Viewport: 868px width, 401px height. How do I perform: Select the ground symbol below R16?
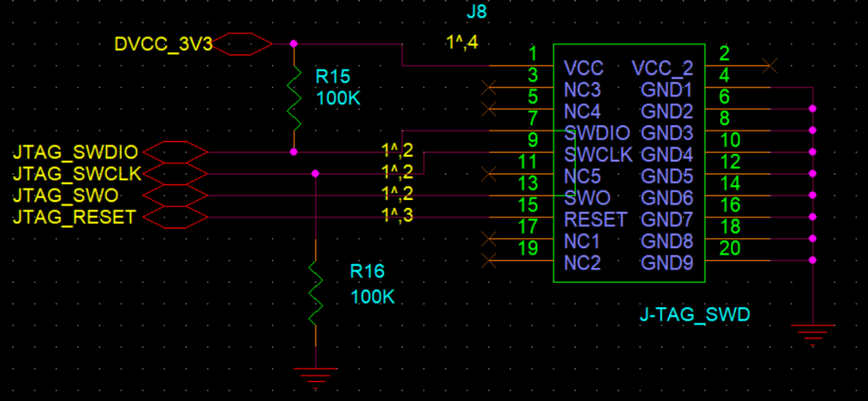click(315, 378)
